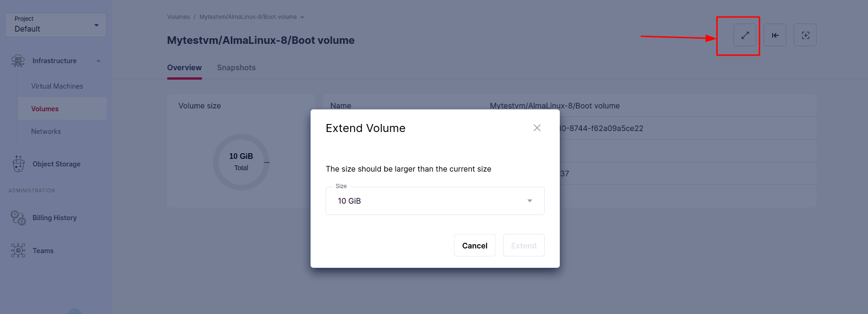Select the Infrastructure cloud icon

(17, 60)
